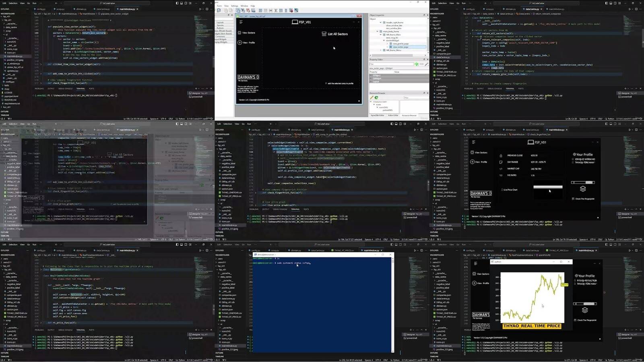Viewport: 644px width, 362px height.
Task: Click View Sectors in PREVIOUS CLOSE app
Action: point(479,153)
